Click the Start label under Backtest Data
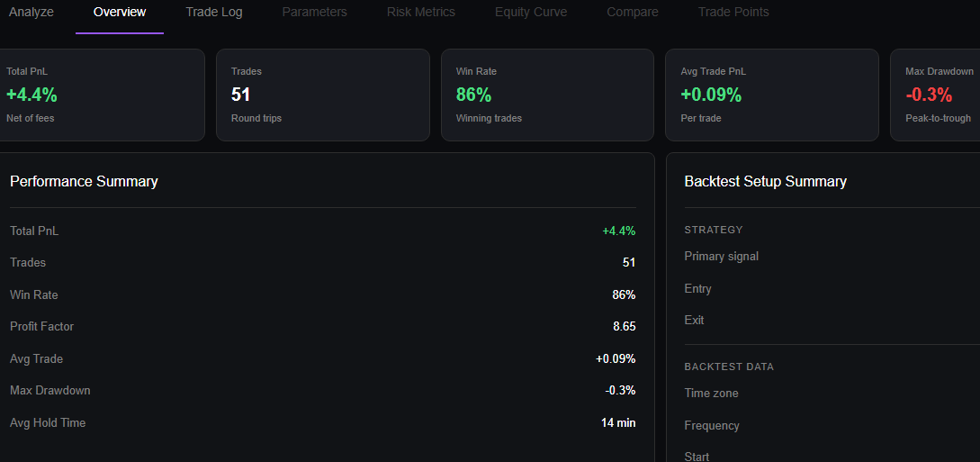The image size is (980, 462). point(697,457)
